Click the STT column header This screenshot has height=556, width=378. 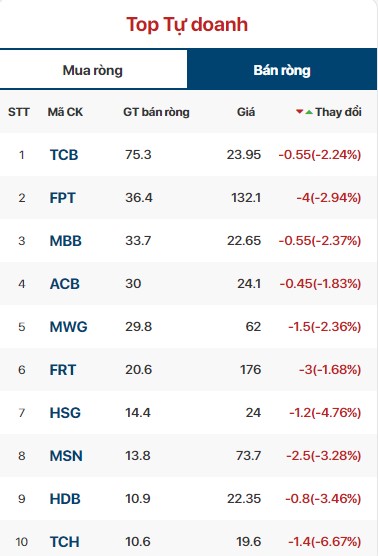[19, 112]
